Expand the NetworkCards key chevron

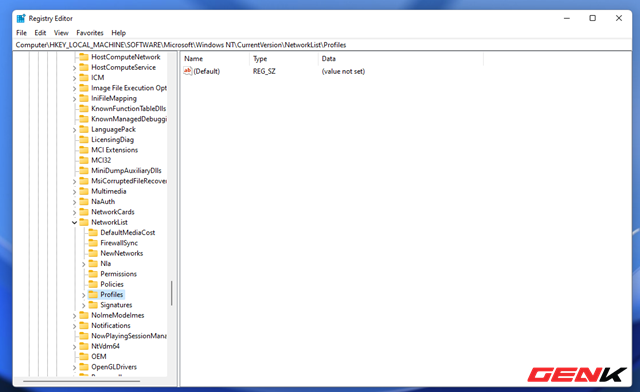tap(74, 212)
